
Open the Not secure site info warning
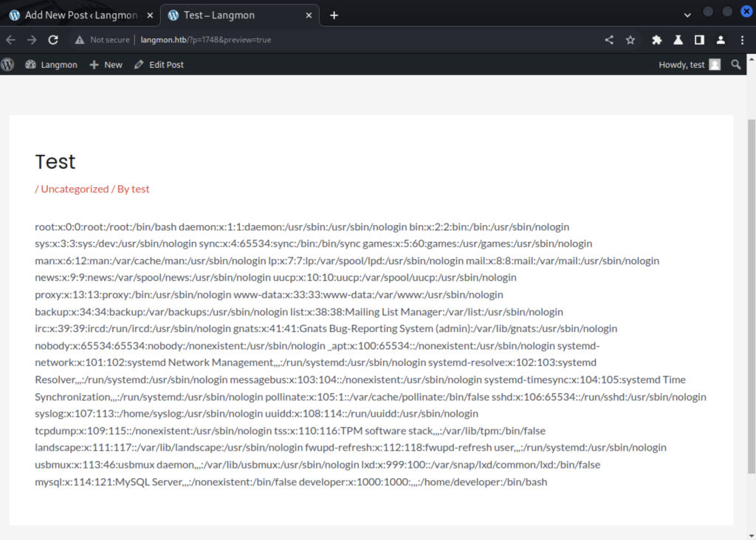(x=102, y=40)
